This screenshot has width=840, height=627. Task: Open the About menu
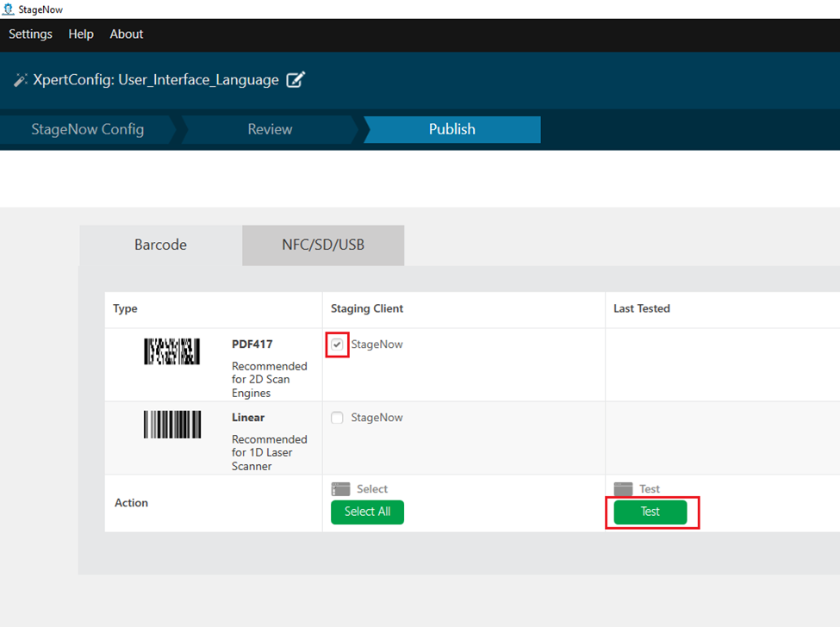click(x=127, y=34)
